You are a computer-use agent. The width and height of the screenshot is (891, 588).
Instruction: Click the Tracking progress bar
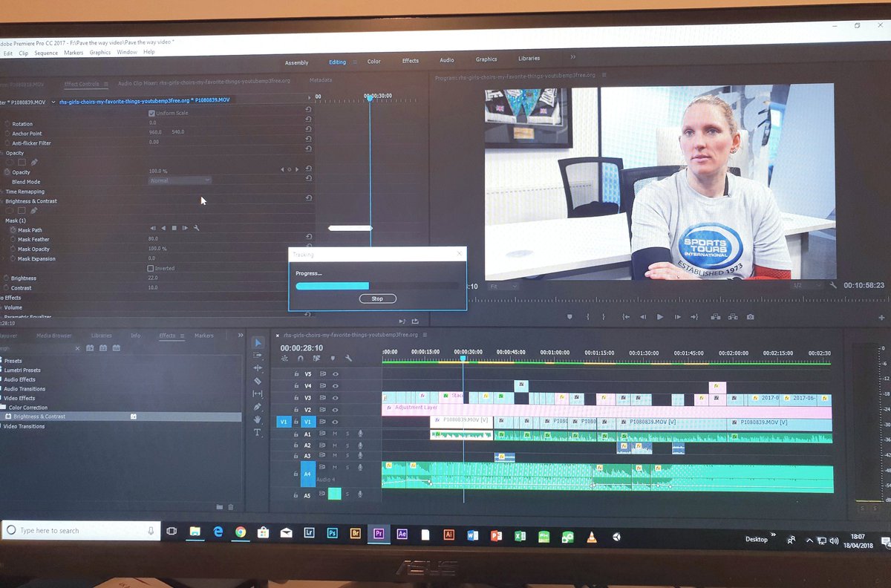[377, 286]
